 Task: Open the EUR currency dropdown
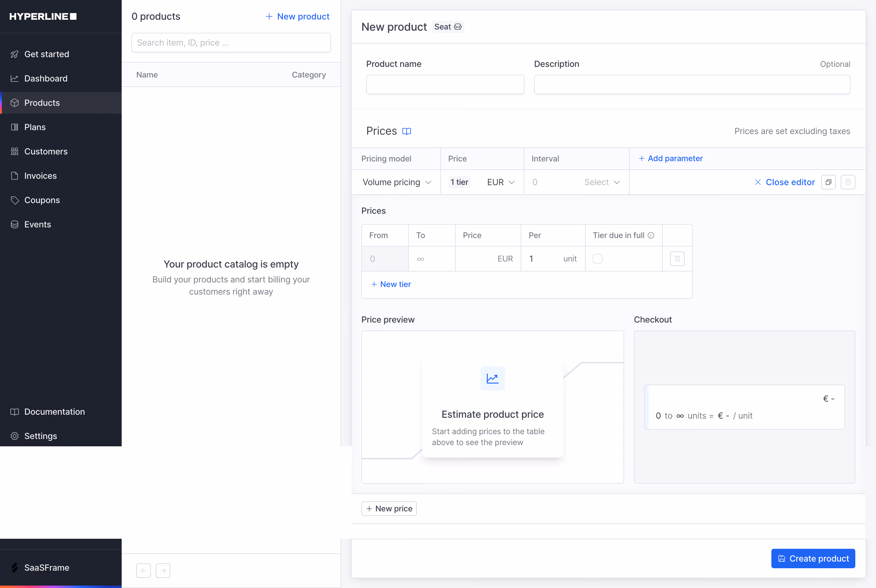500,182
